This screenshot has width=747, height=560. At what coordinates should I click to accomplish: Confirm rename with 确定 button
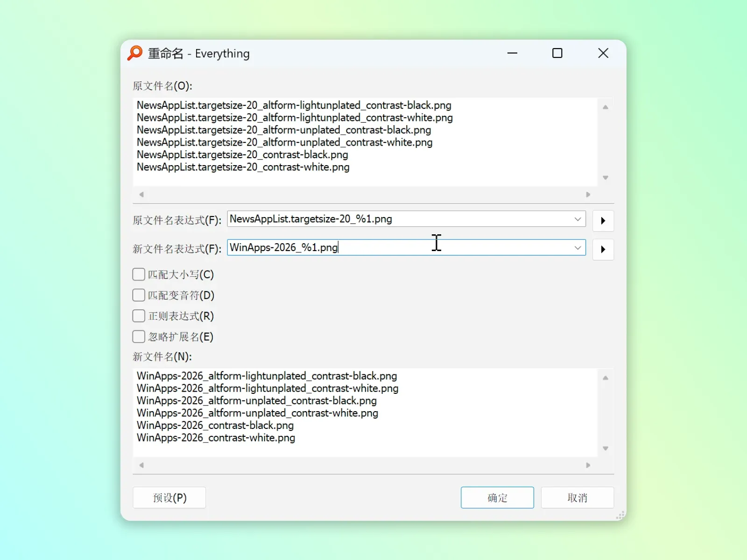click(x=497, y=497)
